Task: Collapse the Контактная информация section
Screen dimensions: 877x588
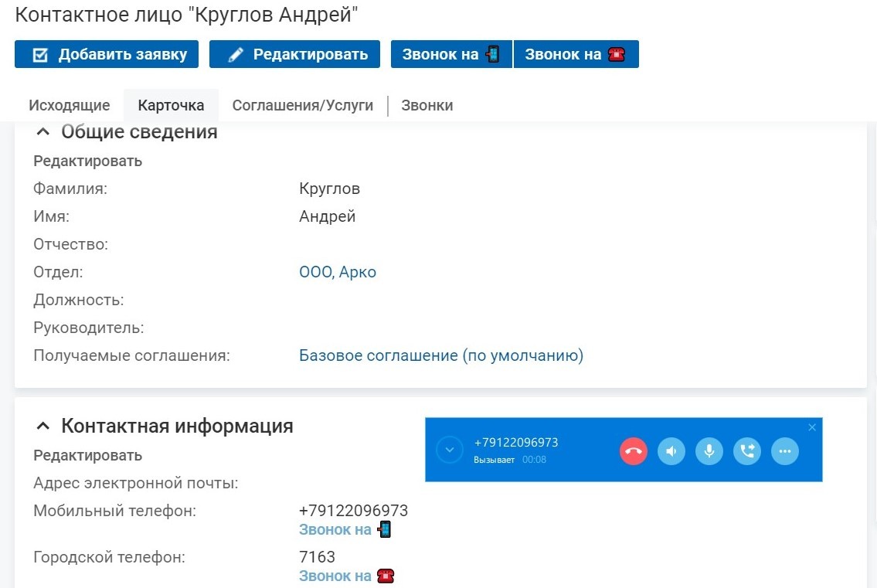Action: [x=42, y=427]
